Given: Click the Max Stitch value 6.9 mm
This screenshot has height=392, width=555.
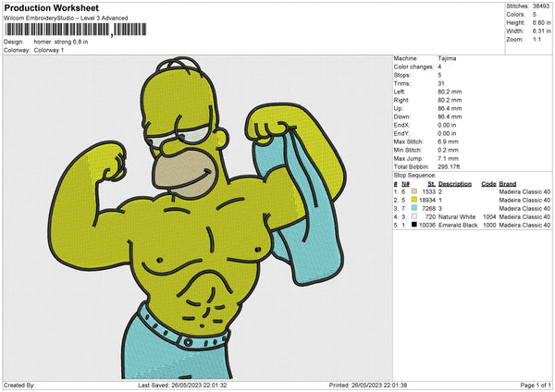Looking at the screenshot, I should [448, 141].
